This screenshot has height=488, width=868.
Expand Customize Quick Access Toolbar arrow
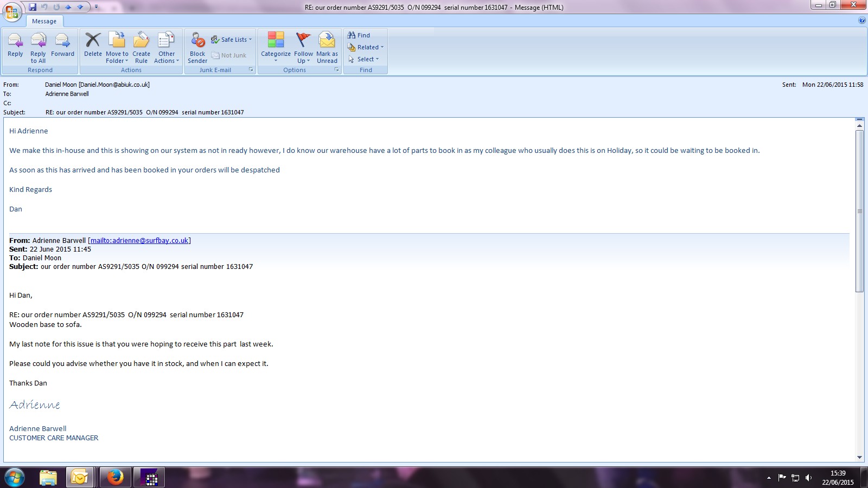coord(96,7)
